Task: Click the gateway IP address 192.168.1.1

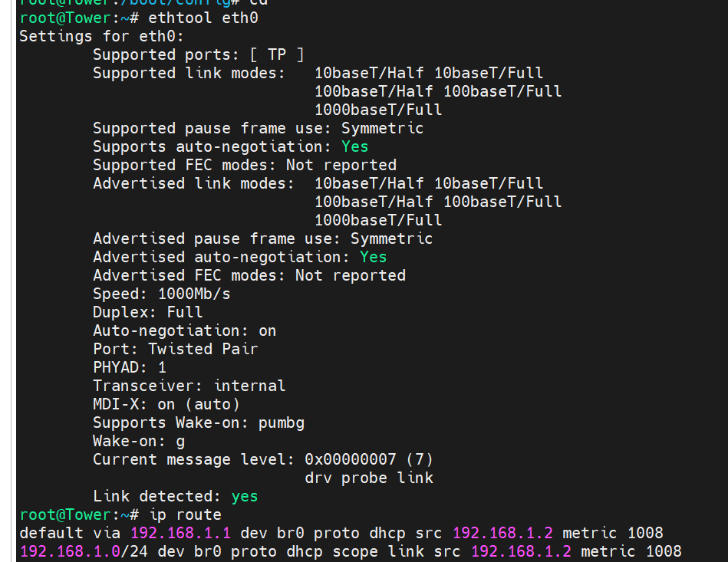Action: point(180,533)
